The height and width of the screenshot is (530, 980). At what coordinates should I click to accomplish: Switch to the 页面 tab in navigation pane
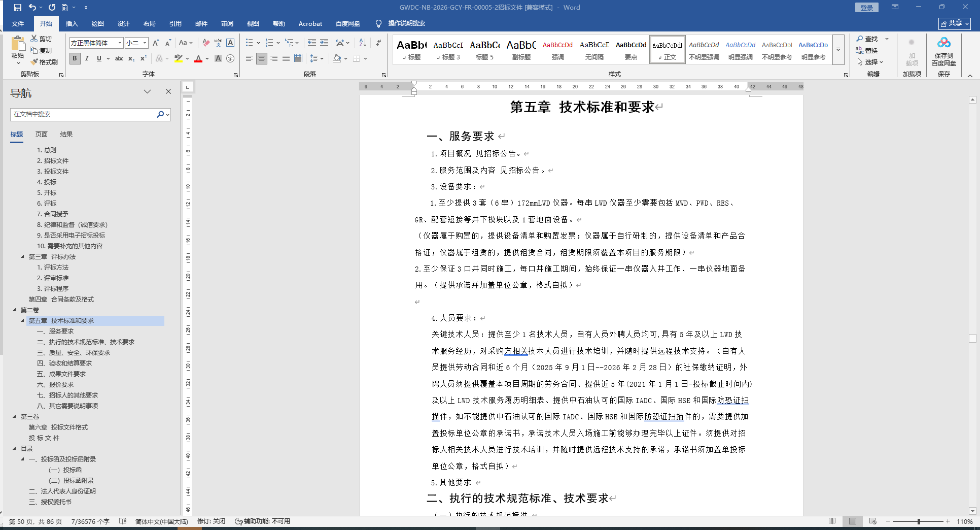click(x=41, y=135)
